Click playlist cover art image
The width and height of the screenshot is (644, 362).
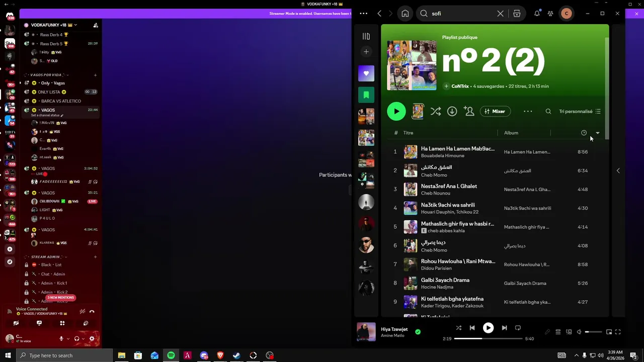[412, 65]
